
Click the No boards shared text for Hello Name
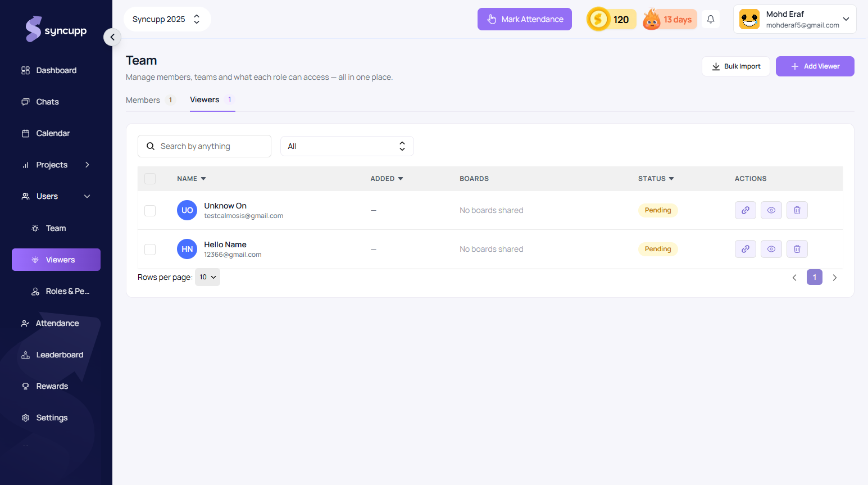pyautogui.click(x=492, y=249)
